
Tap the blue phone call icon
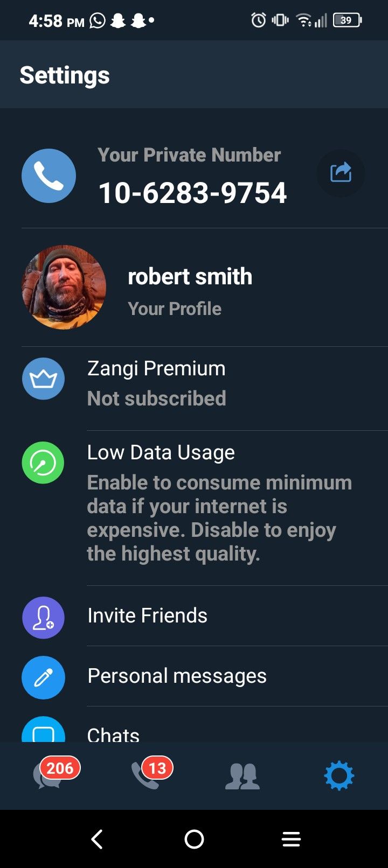coord(48,176)
